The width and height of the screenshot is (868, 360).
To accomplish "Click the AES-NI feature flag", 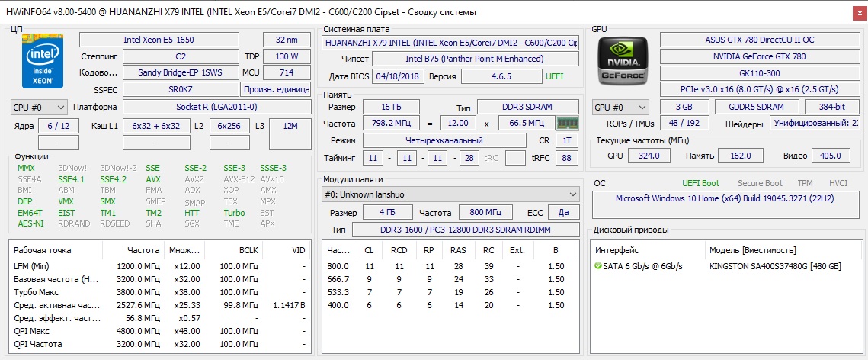I will tap(31, 223).
